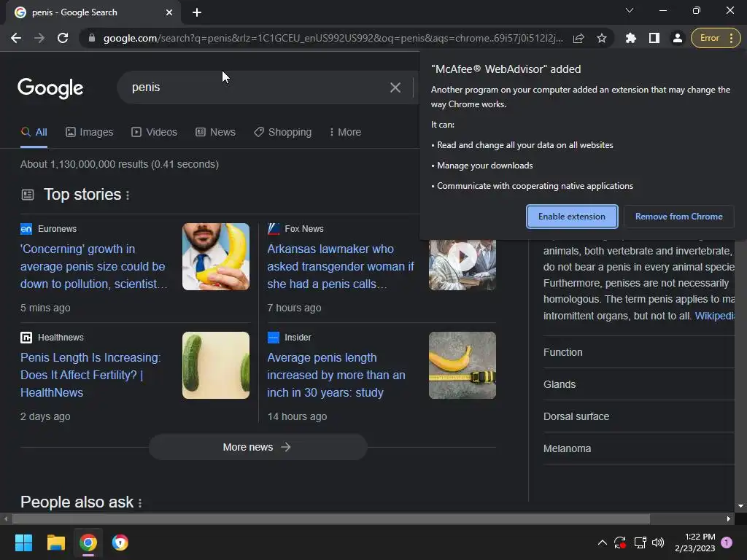The width and height of the screenshot is (747, 560).
Task: Focus the Google search field
Action: coord(258,87)
